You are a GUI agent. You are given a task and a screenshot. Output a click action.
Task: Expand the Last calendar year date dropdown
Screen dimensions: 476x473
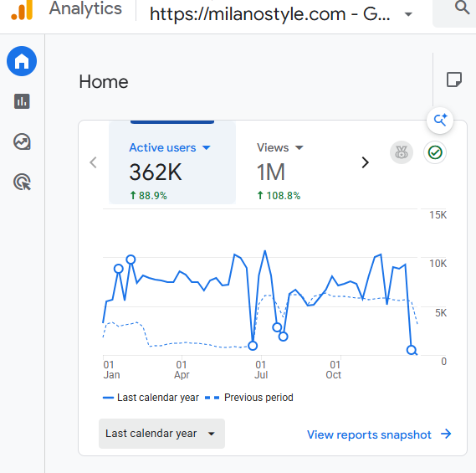(161, 434)
